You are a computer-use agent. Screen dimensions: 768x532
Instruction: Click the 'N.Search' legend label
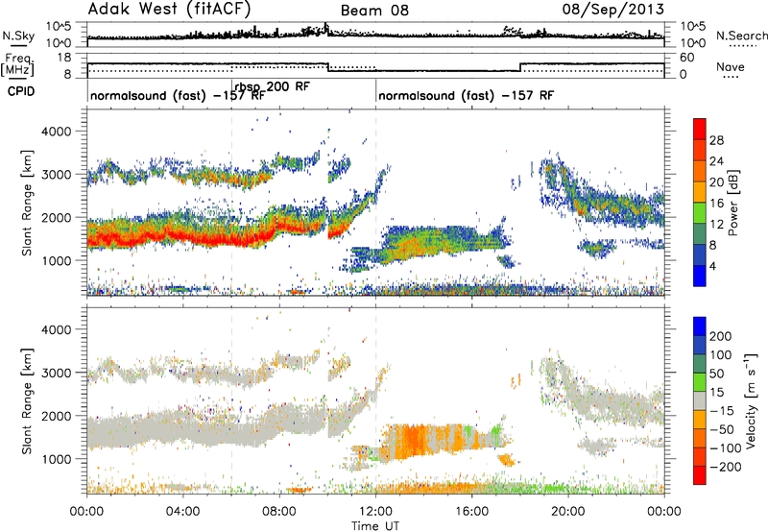tap(741, 36)
